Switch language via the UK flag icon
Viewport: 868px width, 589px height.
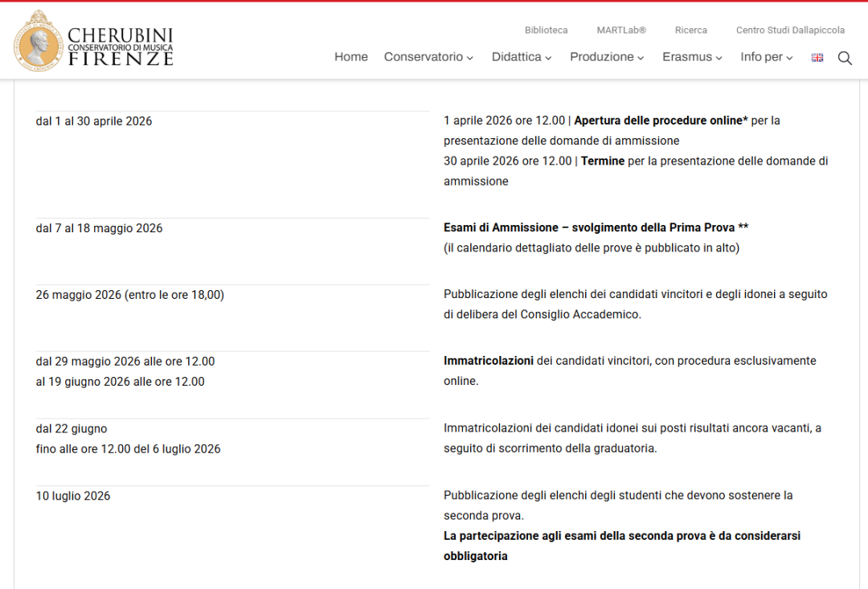click(817, 58)
